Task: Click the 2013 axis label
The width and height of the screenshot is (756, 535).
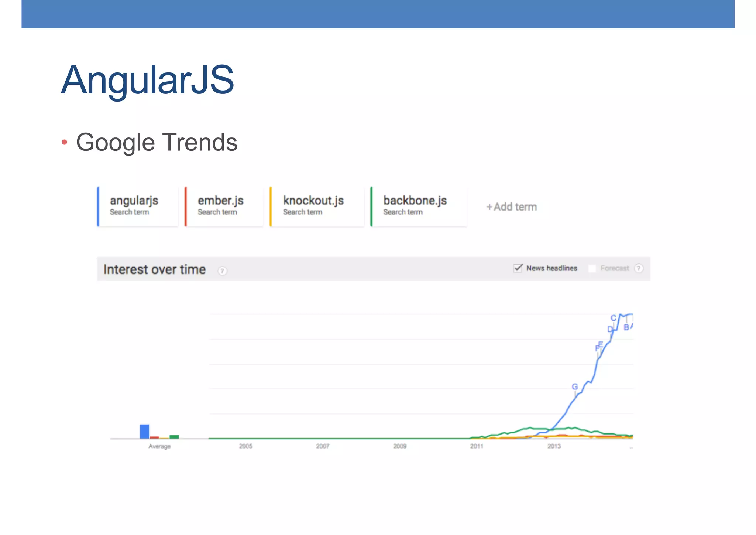Action: (554, 446)
